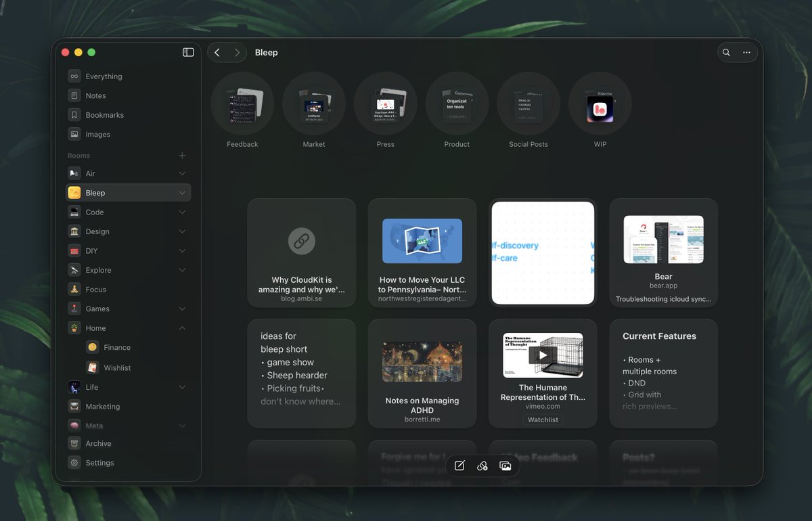Click the Wishlist icon
This screenshot has height=521, width=812.
[93, 367]
